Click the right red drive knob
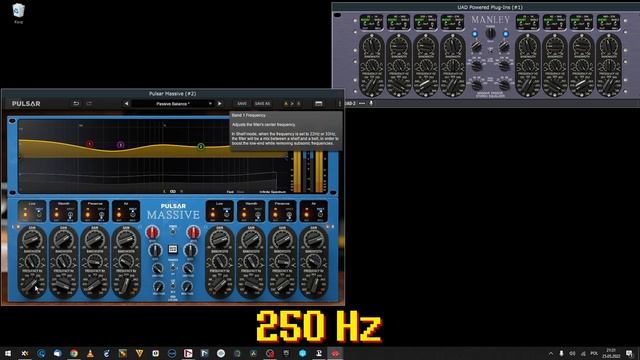This screenshot has height=360, width=640. point(193,232)
